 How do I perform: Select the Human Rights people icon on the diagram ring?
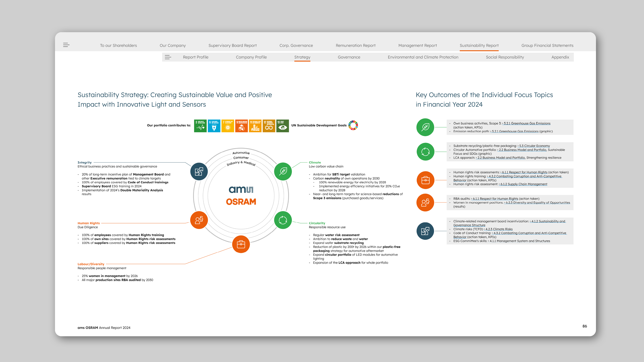coord(199,220)
